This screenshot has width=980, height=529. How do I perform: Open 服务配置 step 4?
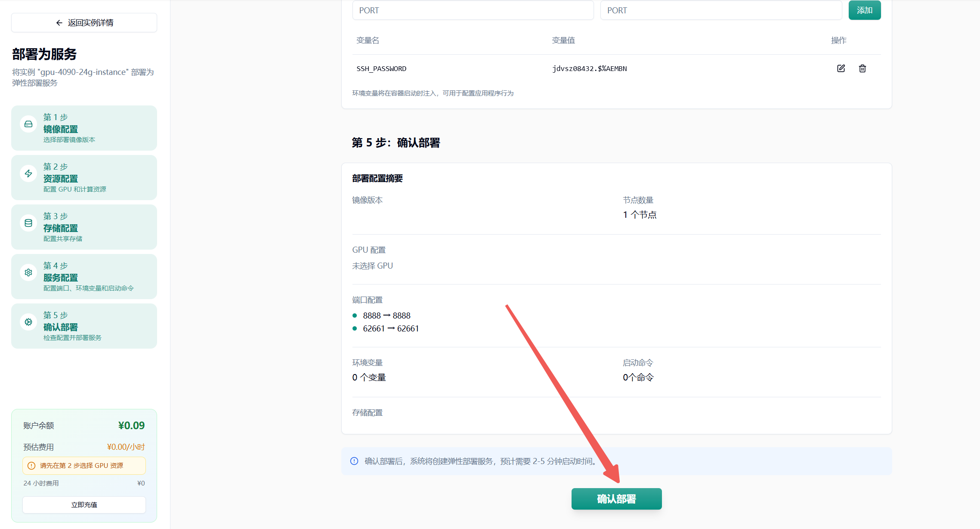click(84, 277)
